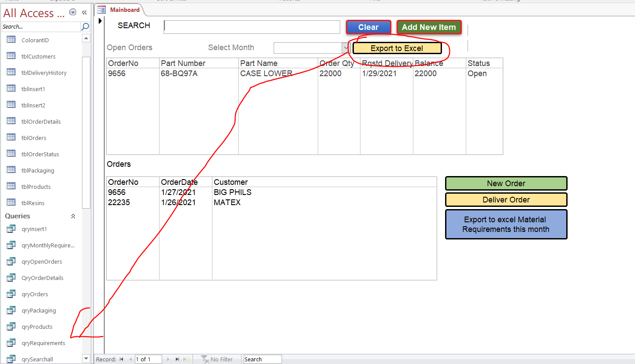Viewport: 635px width, 364px height.
Task: Go to the next record
Action: [x=167, y=359]
